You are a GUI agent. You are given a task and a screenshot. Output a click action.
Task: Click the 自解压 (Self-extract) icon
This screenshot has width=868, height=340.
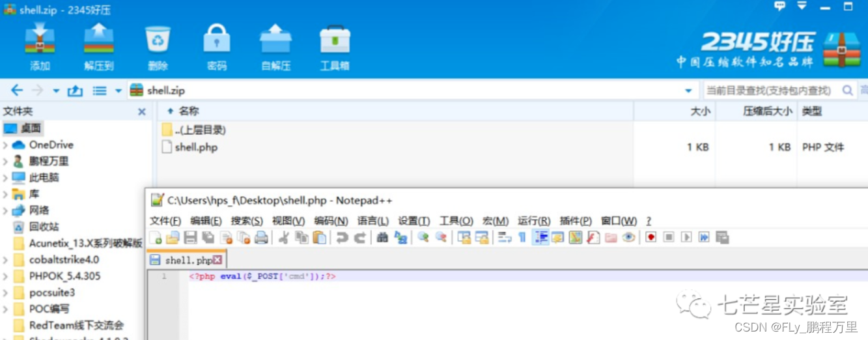pyautogui.click(x=276, y=46)
